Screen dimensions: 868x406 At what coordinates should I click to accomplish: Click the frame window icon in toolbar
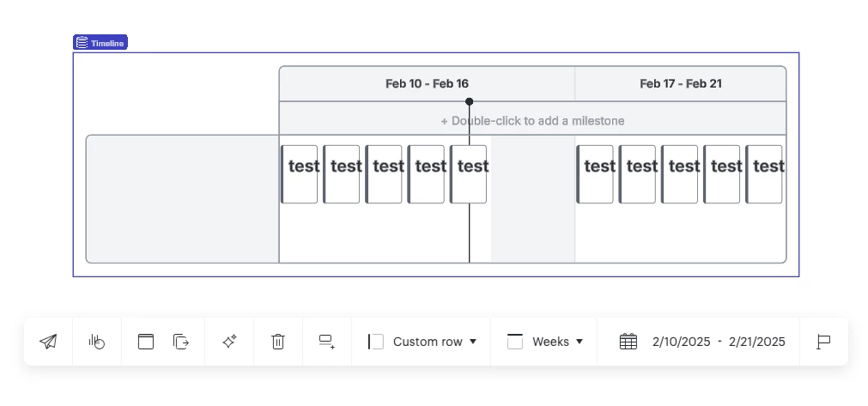coord(146,342)
